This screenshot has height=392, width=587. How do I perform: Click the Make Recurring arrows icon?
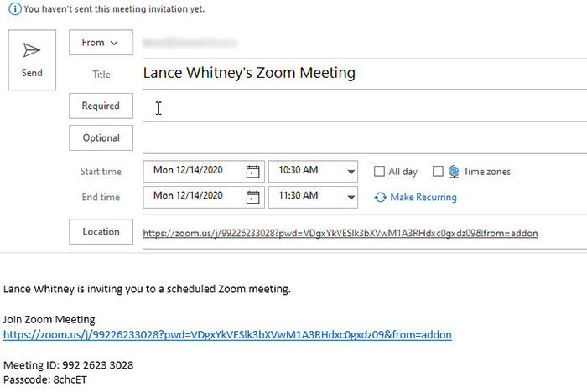coord(381,198)
